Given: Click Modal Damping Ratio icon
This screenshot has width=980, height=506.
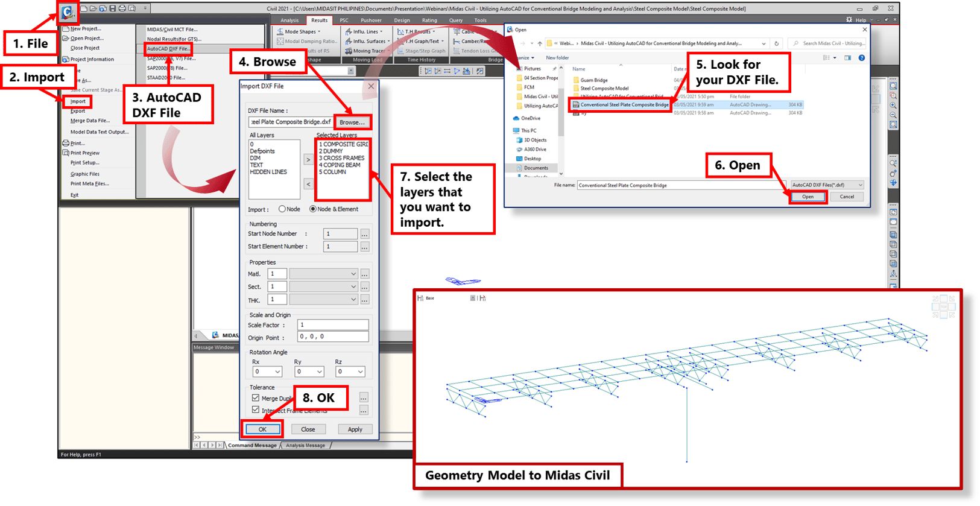Looking at the screenshot, I should point(280,41).
